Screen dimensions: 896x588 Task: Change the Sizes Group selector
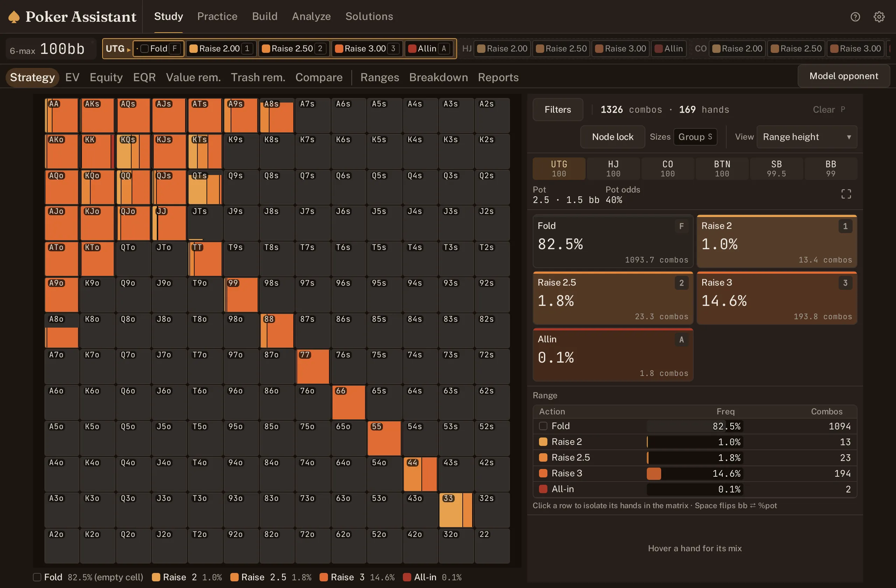pyautogui.click(x=695, y=136)
